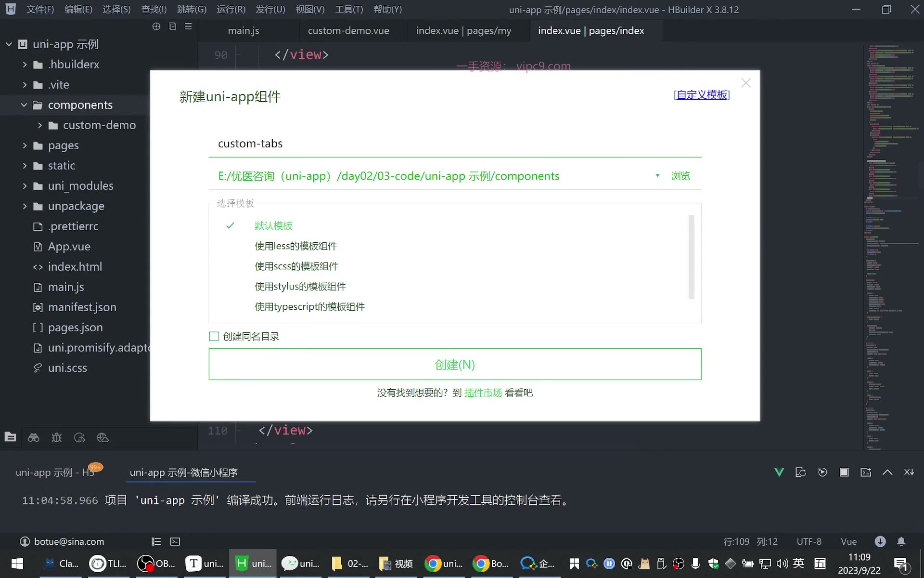Viewport: 924px width, 578px height.
Task: Expand the uni_modules folder
Action: [x=25, y=186]
